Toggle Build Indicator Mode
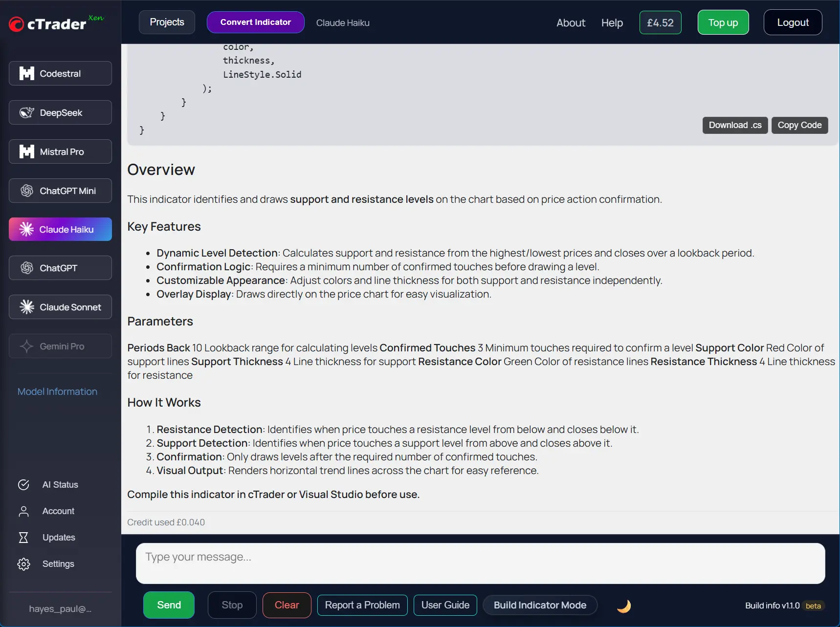 tap(539, 605)
